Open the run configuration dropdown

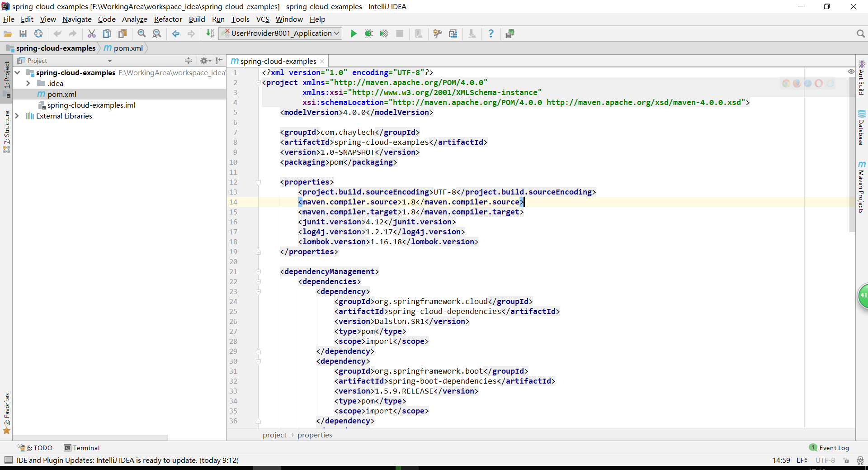coord(280,33)
